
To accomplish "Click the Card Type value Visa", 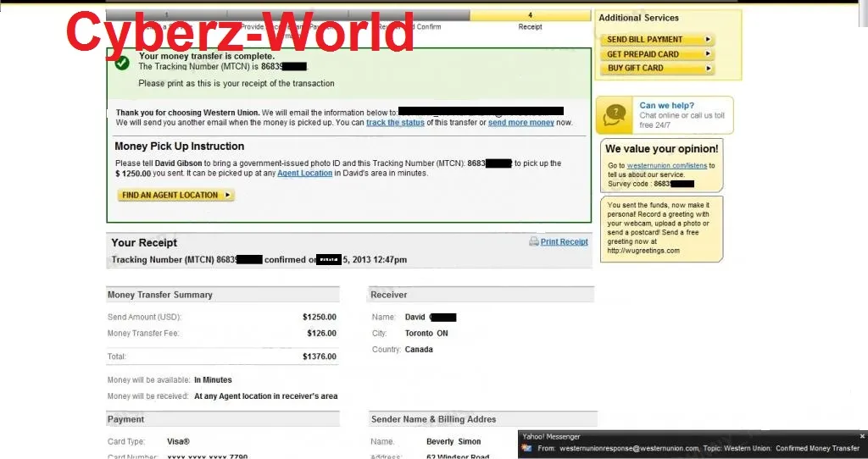I will [x=178, y=441].
